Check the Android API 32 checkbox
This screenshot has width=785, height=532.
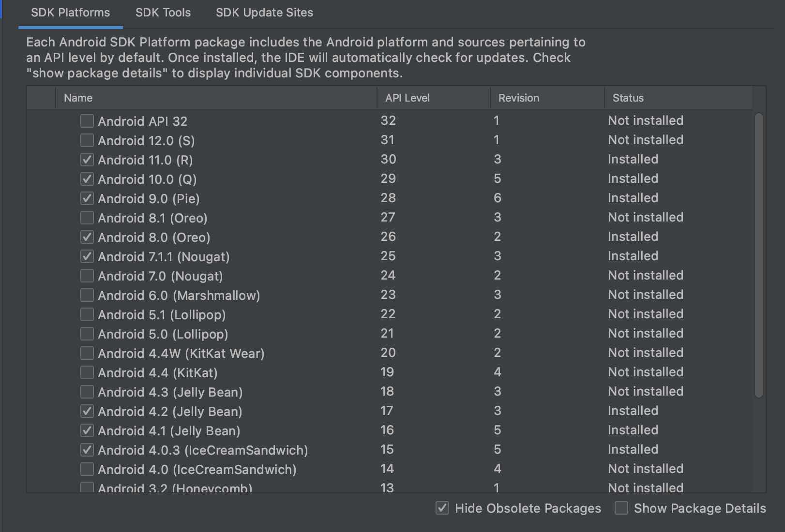click(87, 121)
